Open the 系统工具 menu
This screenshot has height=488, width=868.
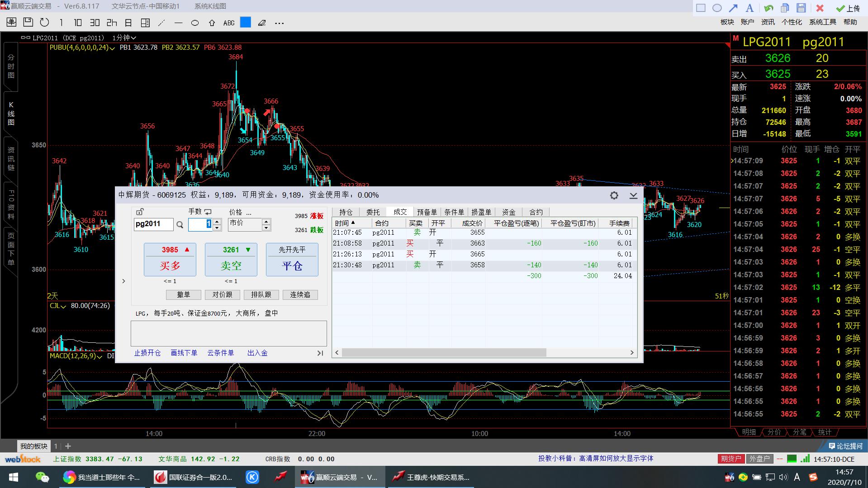(x=822, y=22)
